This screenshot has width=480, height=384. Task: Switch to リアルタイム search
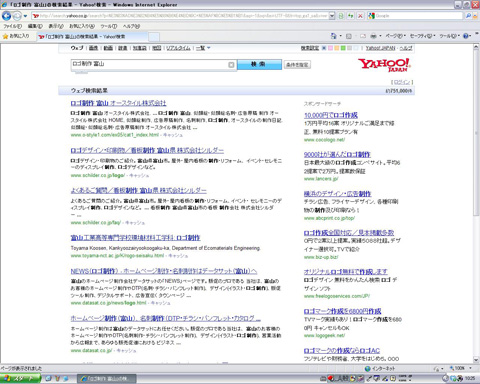coord(178,48)
